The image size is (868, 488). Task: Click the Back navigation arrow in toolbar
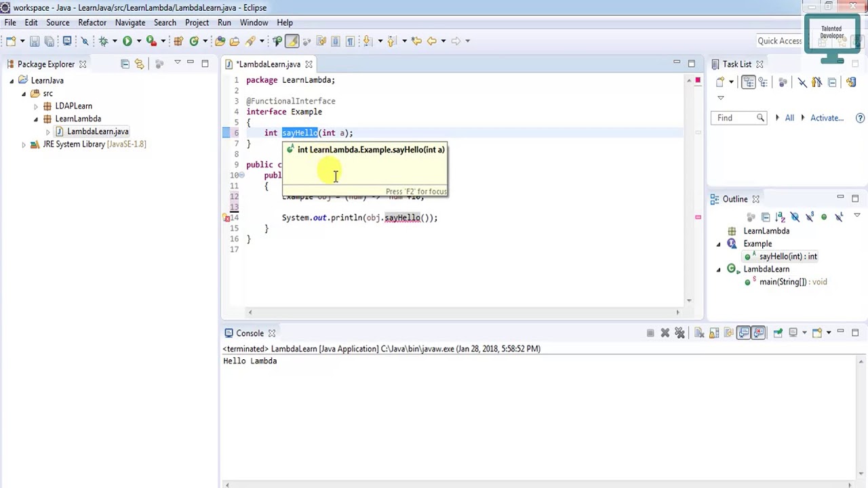point(431,41)
